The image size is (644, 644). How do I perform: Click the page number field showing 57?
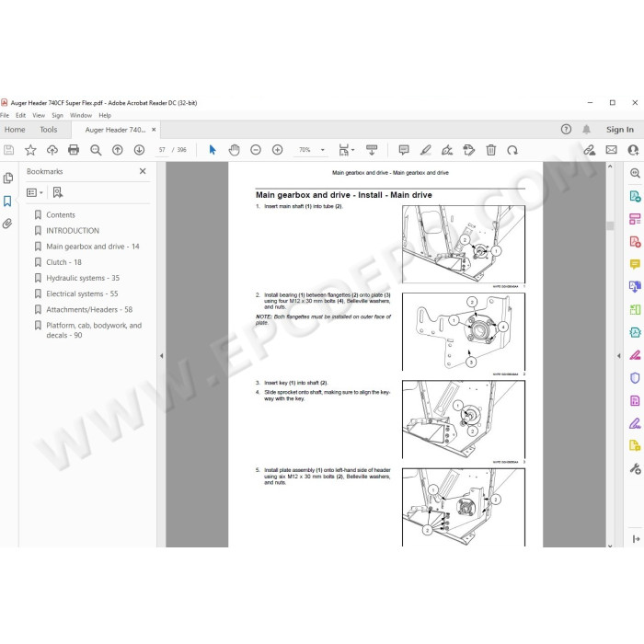pyautogui.click(x=162, y=150)
